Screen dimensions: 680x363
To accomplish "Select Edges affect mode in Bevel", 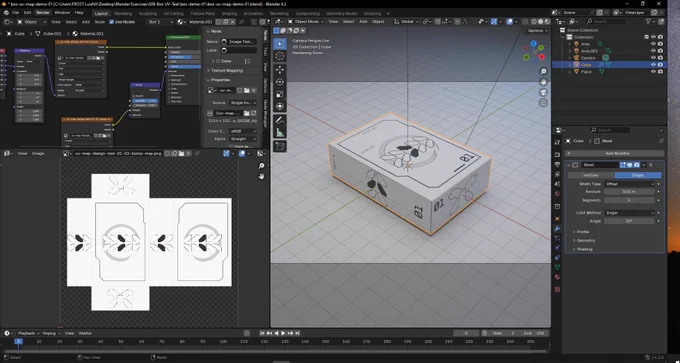I will [x=638, y=175].
